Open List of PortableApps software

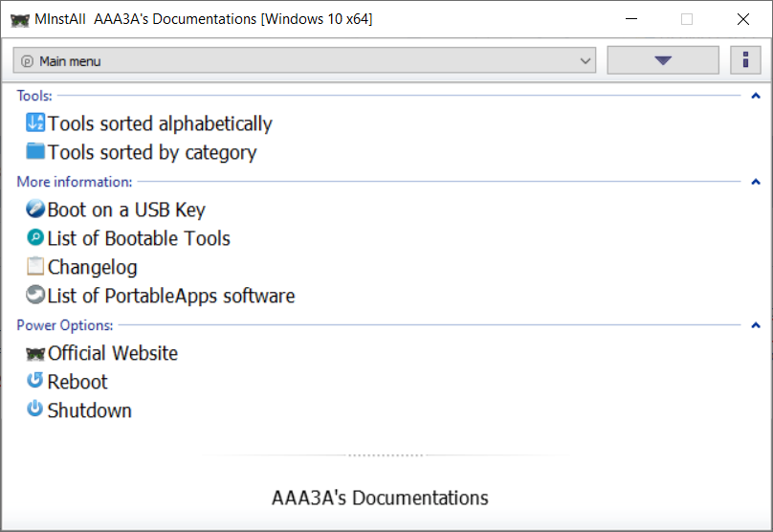pos(171,296)
